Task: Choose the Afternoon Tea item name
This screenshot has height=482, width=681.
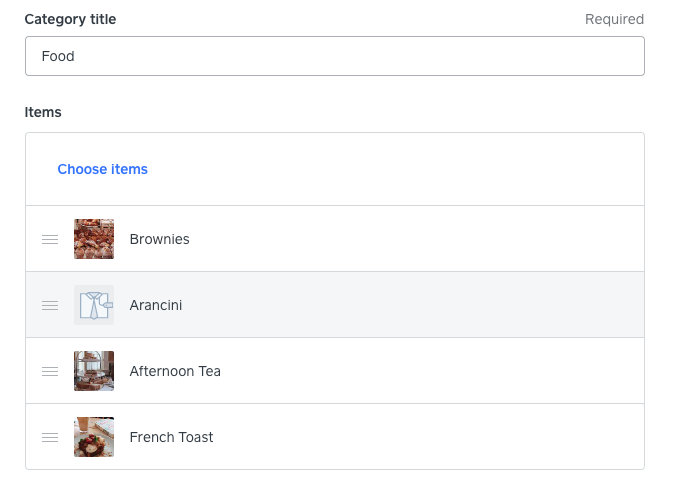Action: 175,371
